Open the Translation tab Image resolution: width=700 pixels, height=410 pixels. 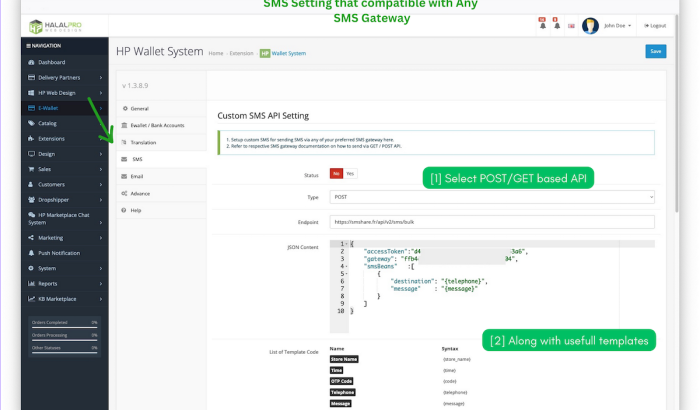tap(161, 142)
